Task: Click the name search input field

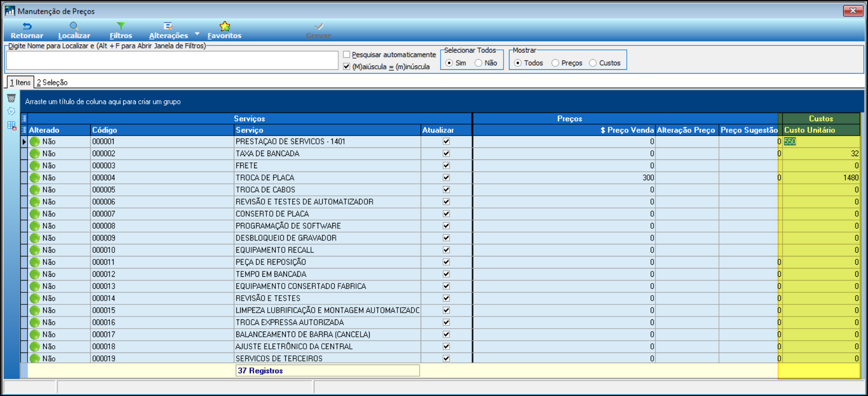Action: (172, 61)
